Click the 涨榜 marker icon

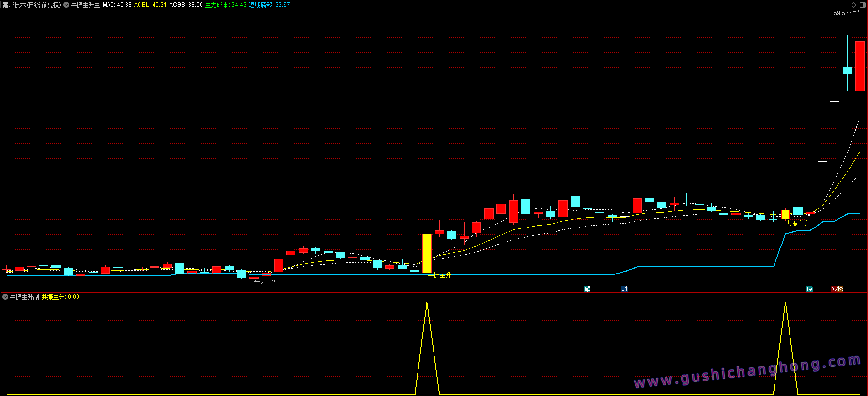[x=837, y=289]
